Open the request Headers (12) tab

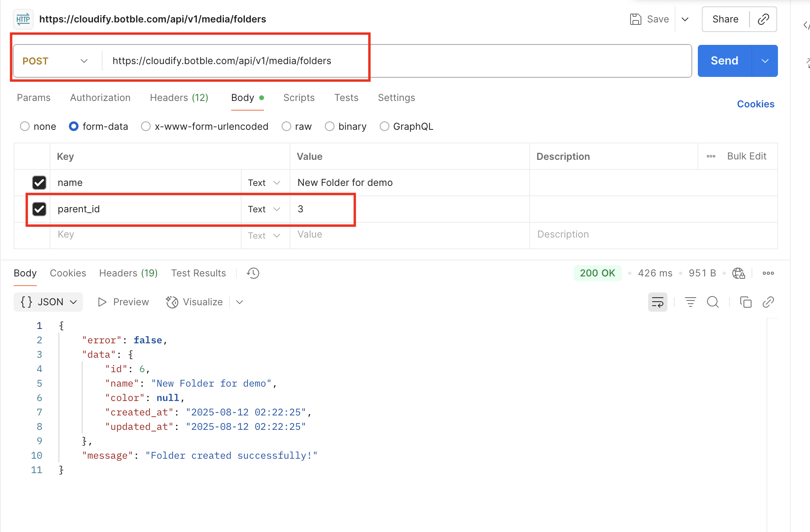coord(179,98)
